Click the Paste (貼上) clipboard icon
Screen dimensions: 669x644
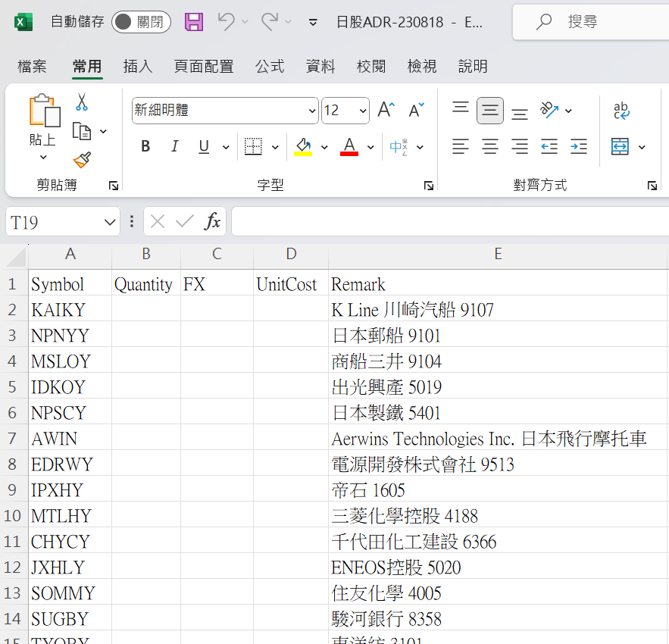coord(45,111)
